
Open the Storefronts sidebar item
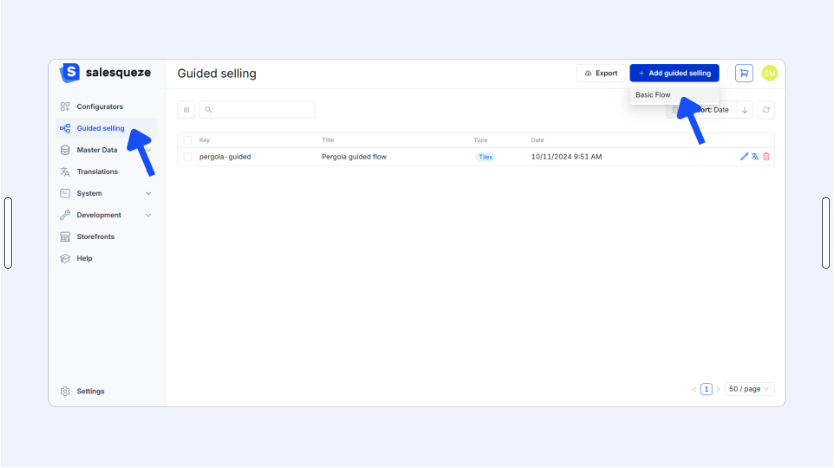(x=95, y=236)
